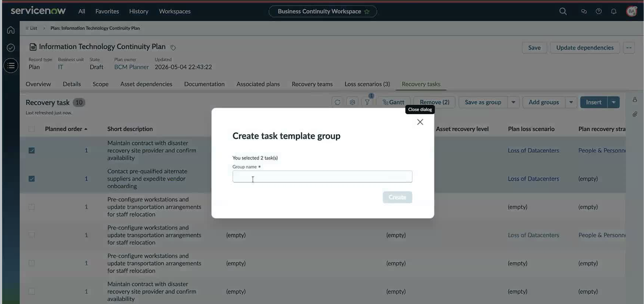This screenshot has width=644, height=304.
Task: Check the fifth row Pre-configure workstations checkbox
Action: 32,263
